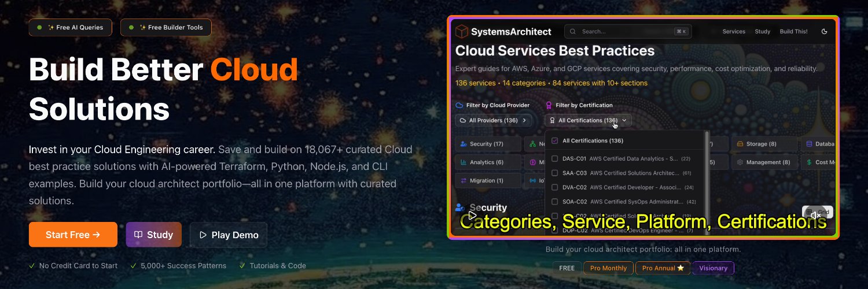Click caption 'Build your cloud architect portfolio: all in one platform.'
The image size is (868, 289).
click(x=643, y=250)
